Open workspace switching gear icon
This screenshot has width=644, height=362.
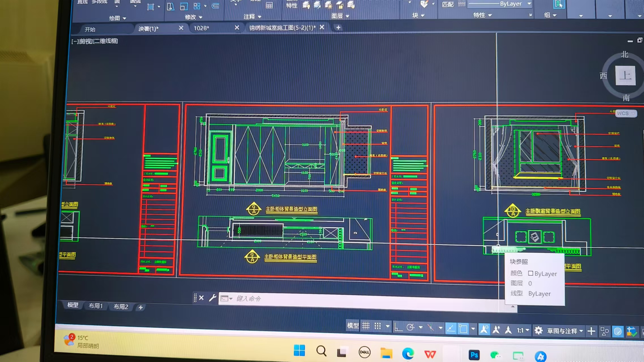(538, 331)
